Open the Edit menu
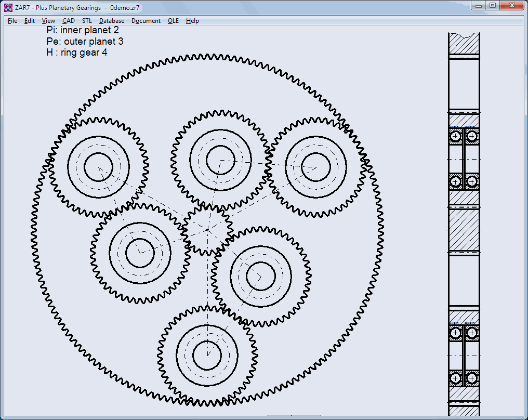The height and width of the screenshot is (420, 528). click(30, 21)
